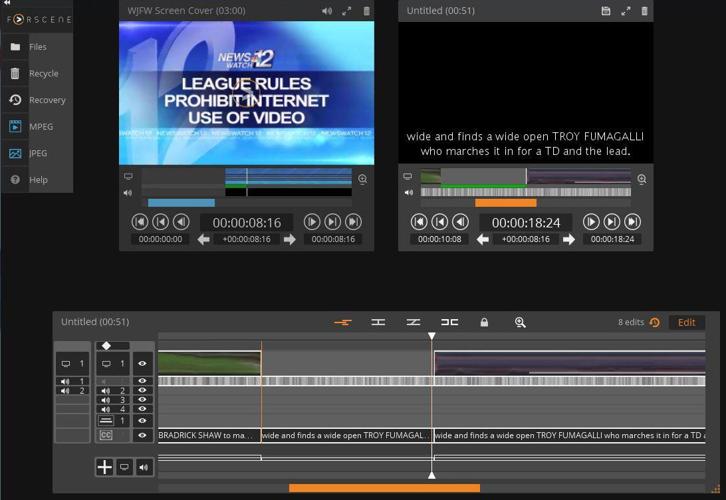Viewport: 726px width, 500px height.
Task: Add a video track with monitor button
Action: (x=124, y=467)
